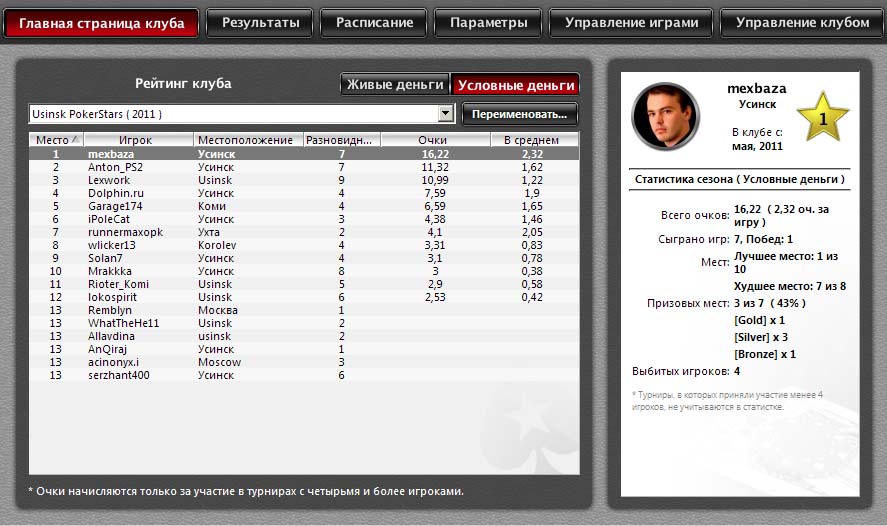
Task: Sort by В среднем column header
Action: tap(530, 140)
